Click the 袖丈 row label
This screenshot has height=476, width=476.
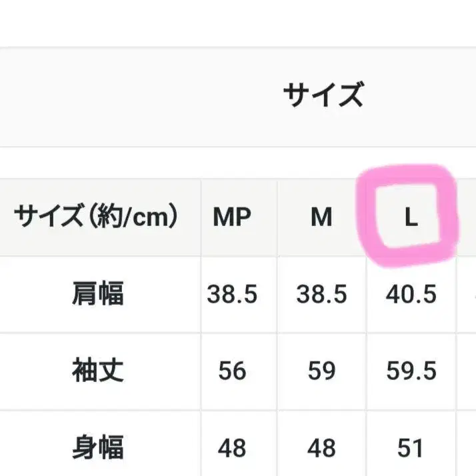coord(98,371)
